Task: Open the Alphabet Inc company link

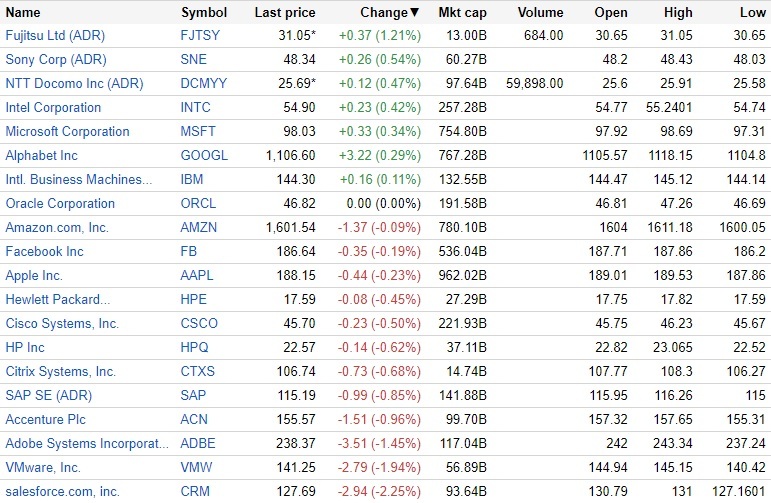Action: coord(41,155)
